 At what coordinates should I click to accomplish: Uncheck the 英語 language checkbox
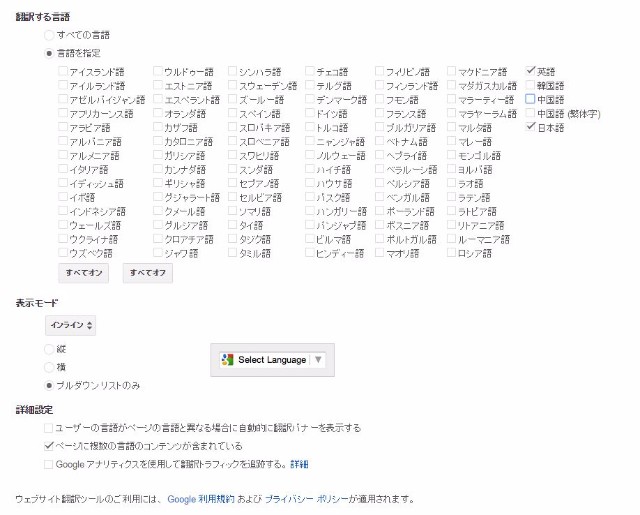pos(530,72)
